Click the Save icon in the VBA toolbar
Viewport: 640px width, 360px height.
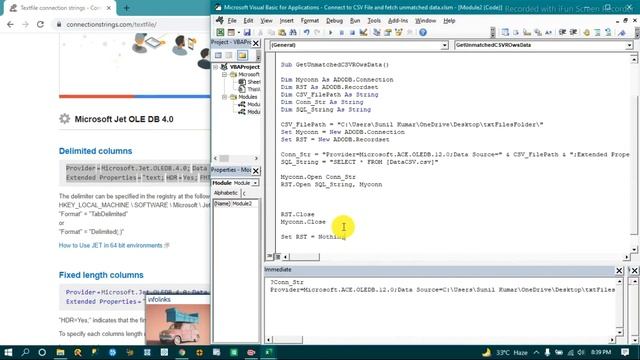tap(247, 32)
